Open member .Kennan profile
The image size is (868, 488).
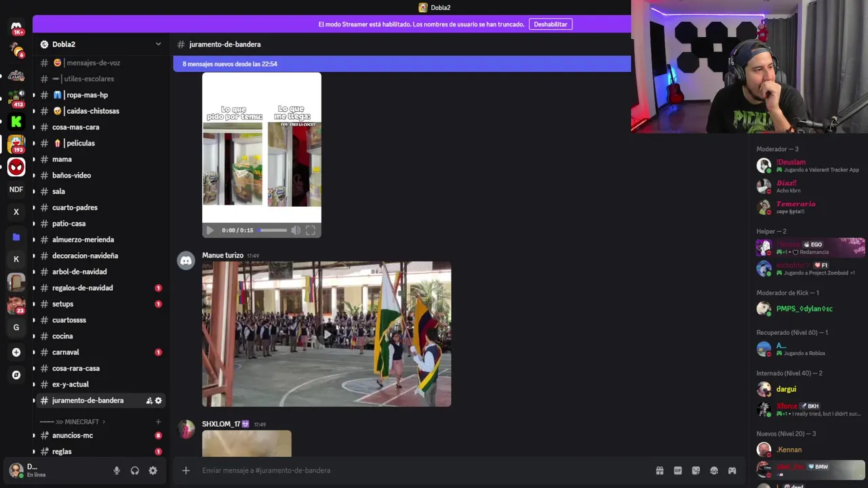click(810, 449)
